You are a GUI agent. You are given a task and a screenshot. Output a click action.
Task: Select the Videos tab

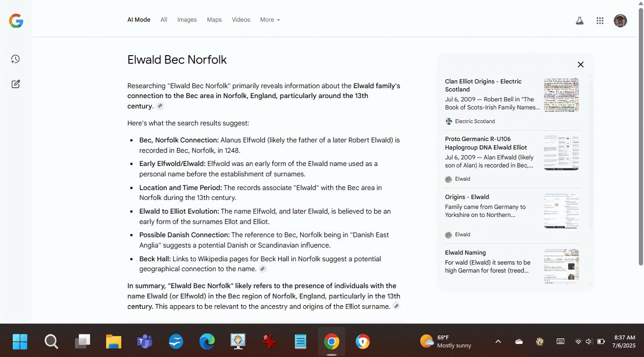click(241, 20)
